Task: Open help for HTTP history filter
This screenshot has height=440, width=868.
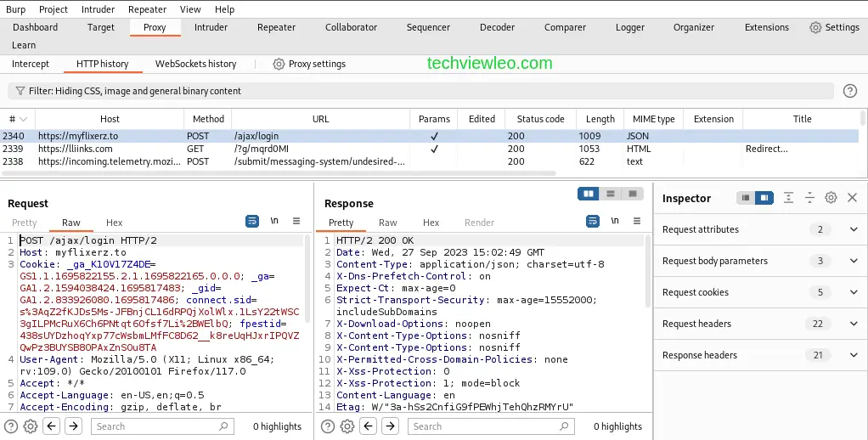Action: (849, 91)
